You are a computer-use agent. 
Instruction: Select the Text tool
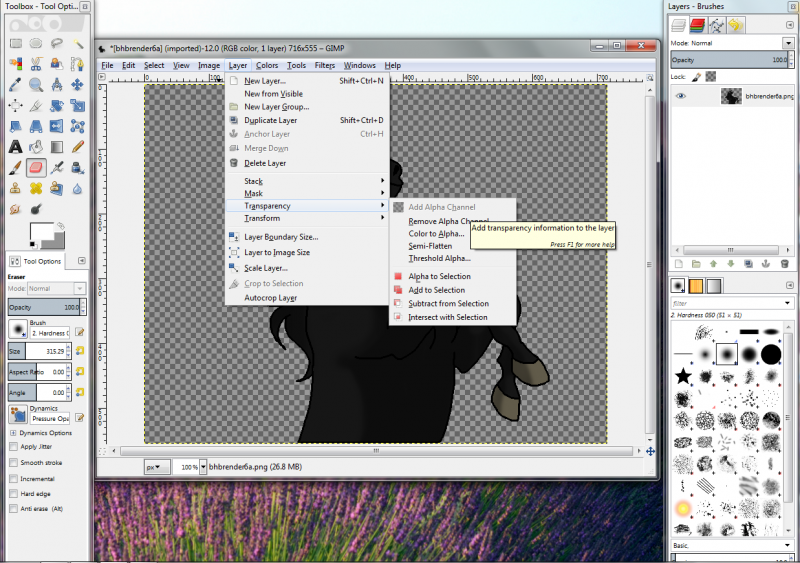click(x=16, y=147)
